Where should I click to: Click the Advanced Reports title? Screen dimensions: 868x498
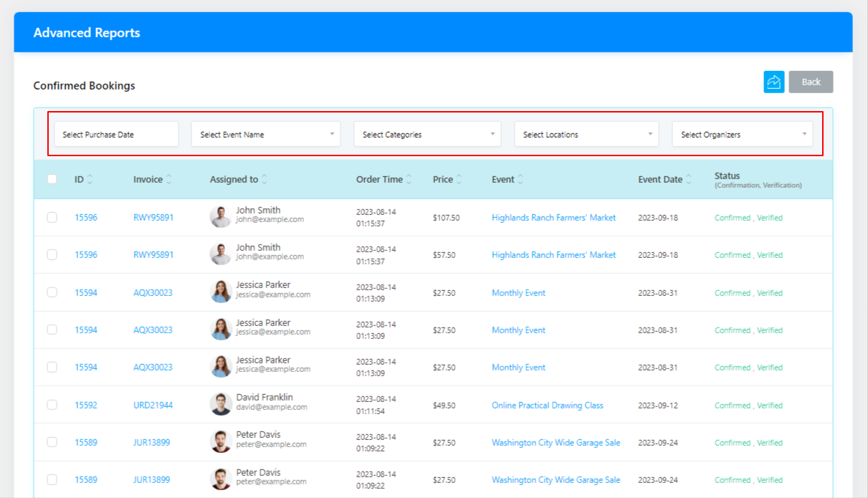[87, 33]
